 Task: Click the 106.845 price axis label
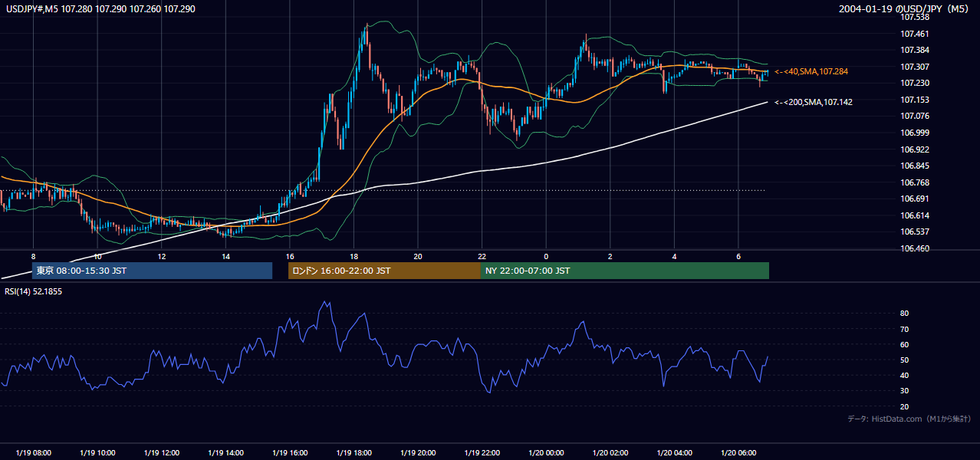point(916,166)
